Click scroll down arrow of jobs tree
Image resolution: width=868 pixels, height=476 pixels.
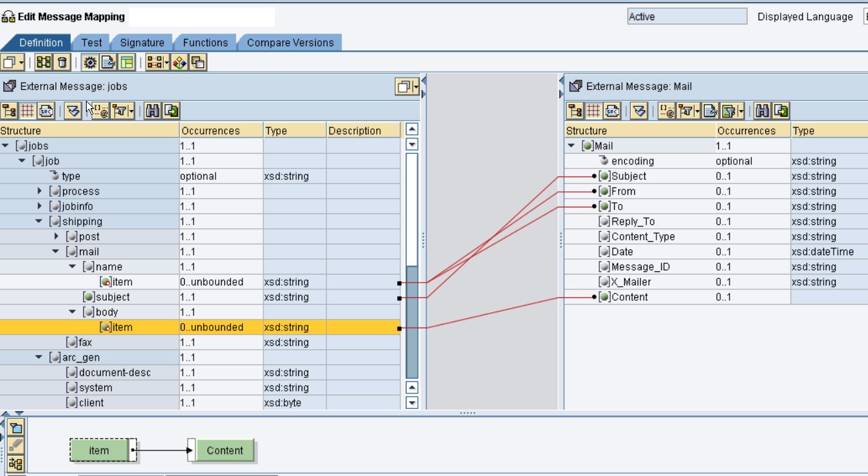(412, 403)
